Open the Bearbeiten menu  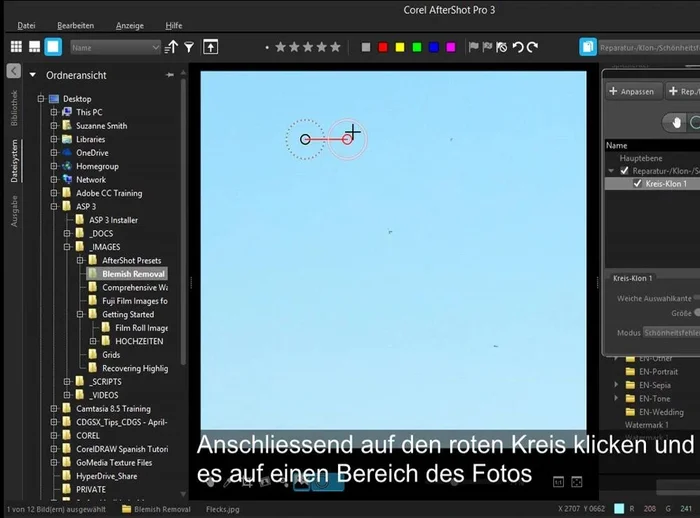coord(75,25)
